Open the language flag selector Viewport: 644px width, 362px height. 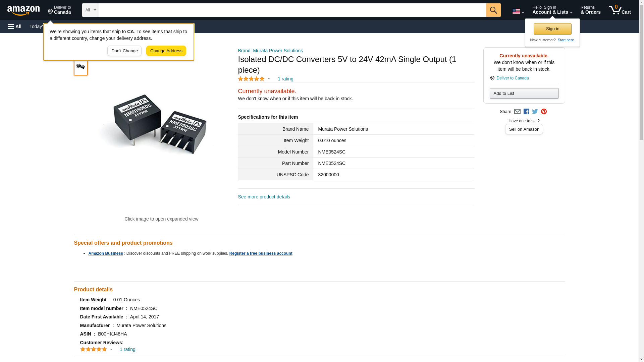tap(518, 11)
